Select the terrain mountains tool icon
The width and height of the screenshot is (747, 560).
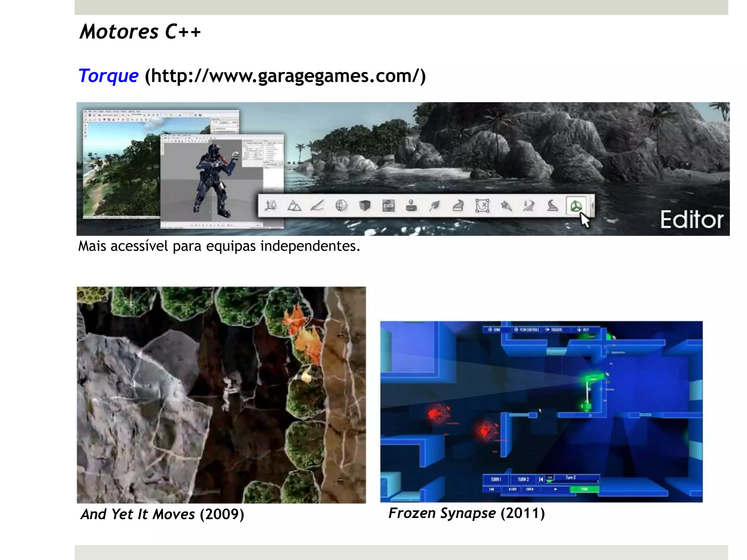(x=294, y=206)
